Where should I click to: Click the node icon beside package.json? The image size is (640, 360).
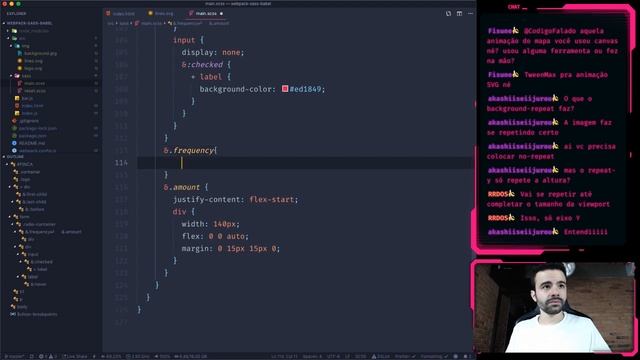coord(14,136)
